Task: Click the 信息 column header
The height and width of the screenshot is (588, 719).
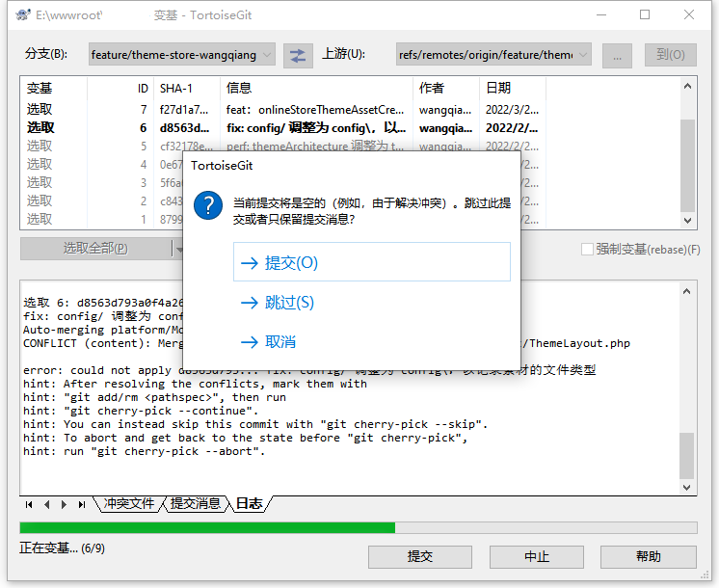Action: pyautogui.click(x=316, y=88)
